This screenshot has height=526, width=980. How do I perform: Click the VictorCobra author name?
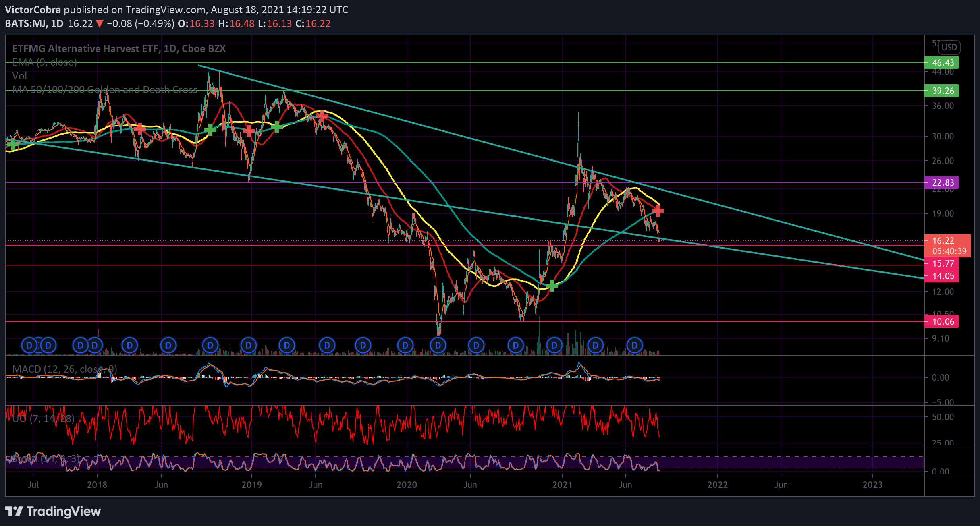(x=33, y=10)
